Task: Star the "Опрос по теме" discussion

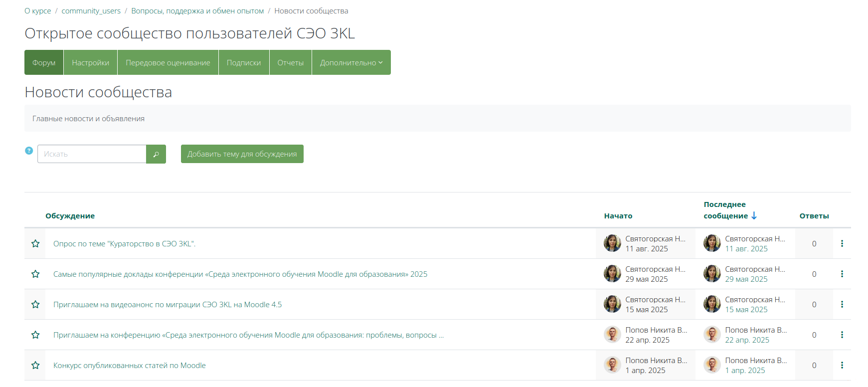Action: (x=35, y=243)
